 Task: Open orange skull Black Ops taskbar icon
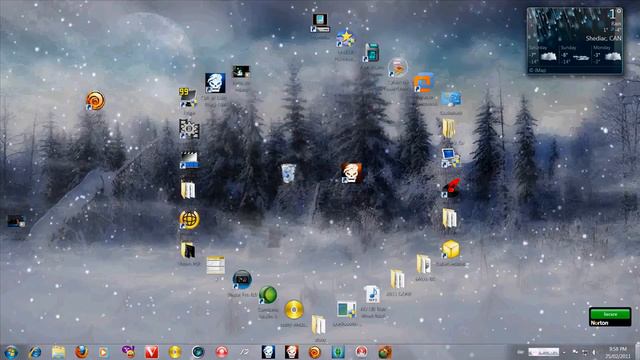pos(291,352)
